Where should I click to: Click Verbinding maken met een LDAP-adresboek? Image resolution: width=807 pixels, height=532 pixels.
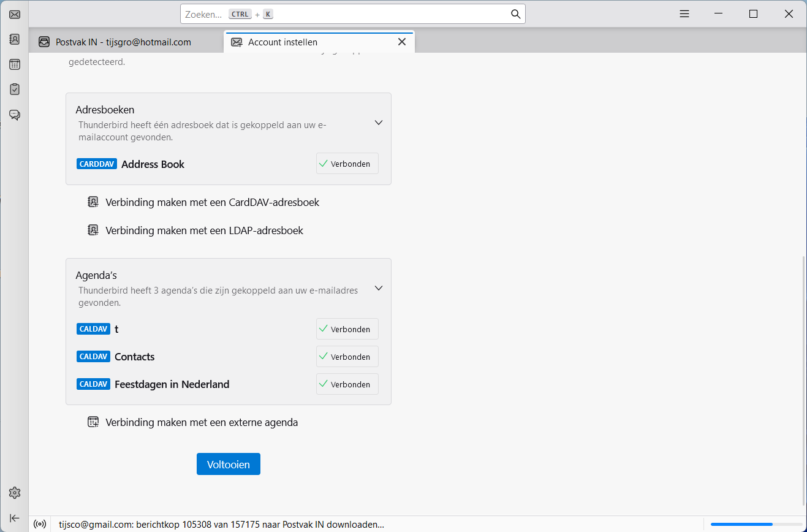[204, 230]
